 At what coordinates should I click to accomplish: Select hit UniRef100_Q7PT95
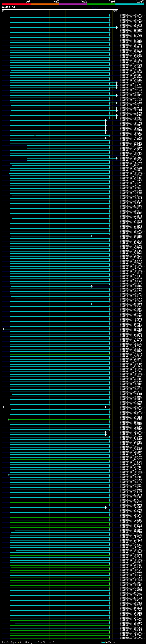click(131, 376)
